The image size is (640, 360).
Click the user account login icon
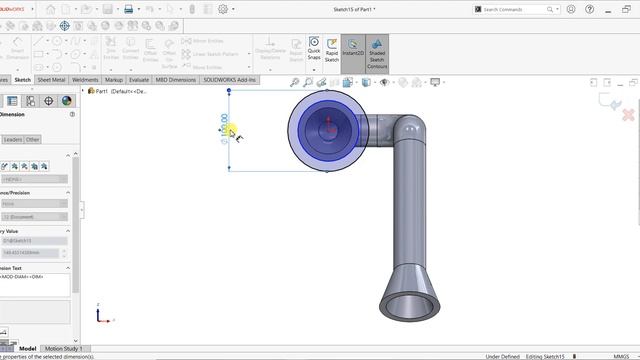tap(571, 9)
